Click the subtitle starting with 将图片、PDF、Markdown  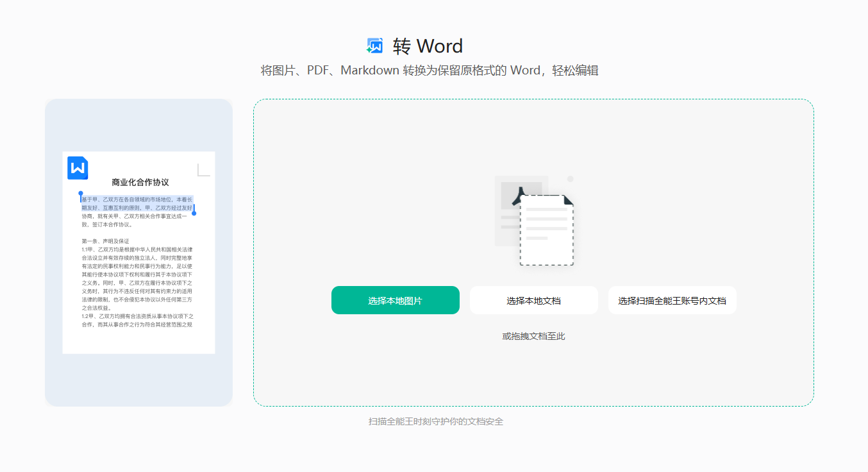430,71
